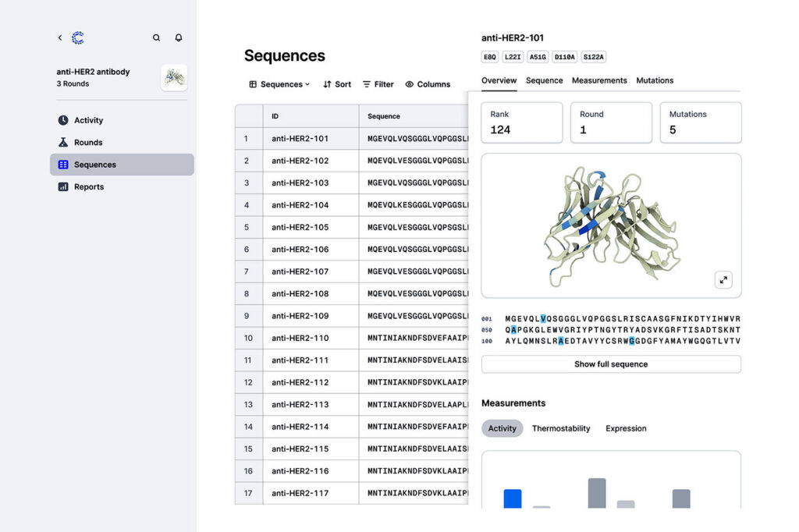Open the Sequences view dropdown

coord(279,84)
